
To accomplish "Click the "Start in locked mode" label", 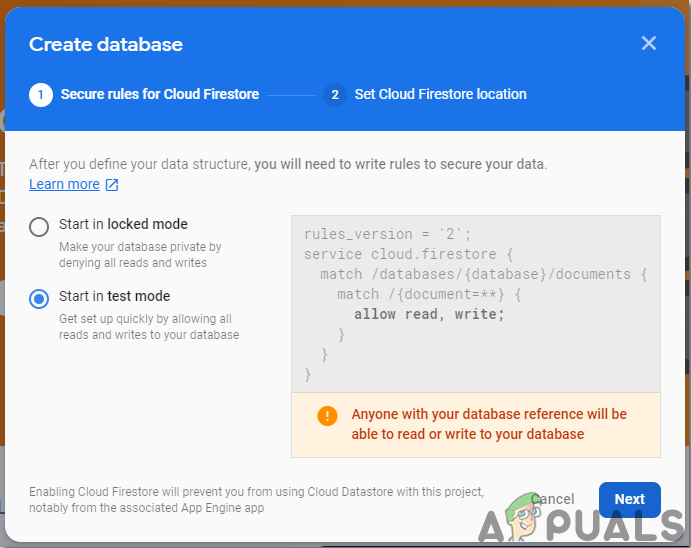I will [x=123, y=224].
